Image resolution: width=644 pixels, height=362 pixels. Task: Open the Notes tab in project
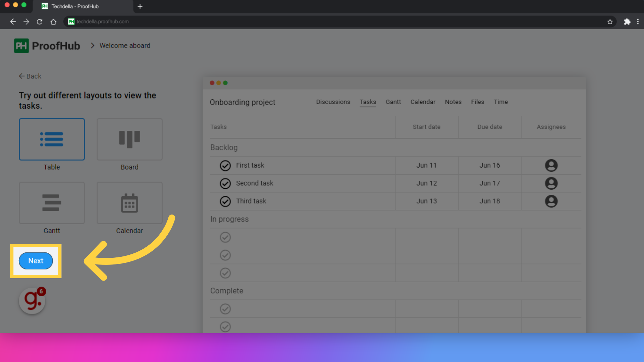pyautogui.click(x=453, y=102)
